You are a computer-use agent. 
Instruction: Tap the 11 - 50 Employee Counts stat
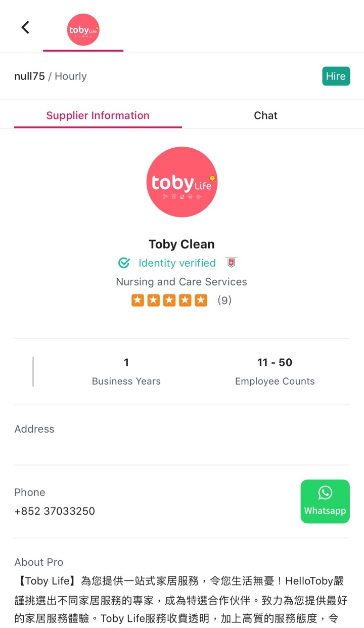[x=275, y=371]
